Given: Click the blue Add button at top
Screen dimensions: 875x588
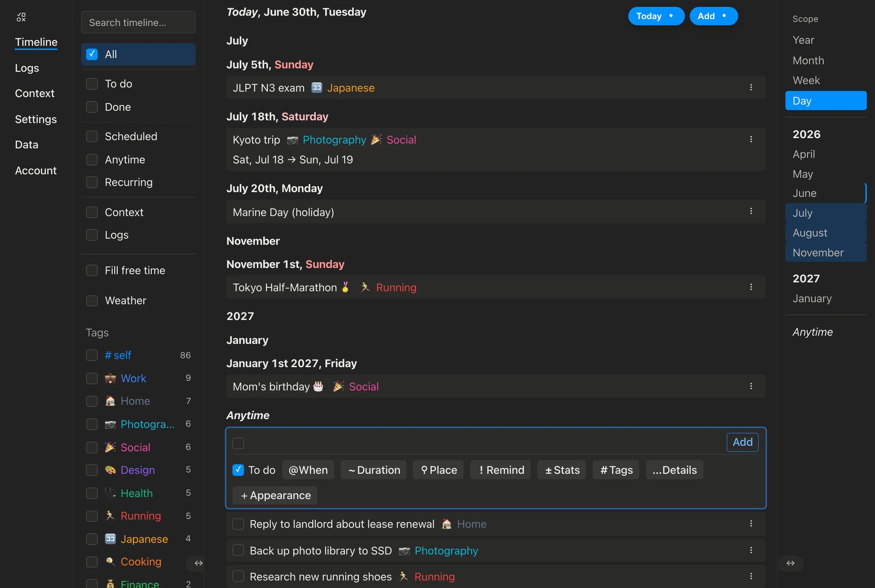Looking at the screenshot, I should 713,16.
